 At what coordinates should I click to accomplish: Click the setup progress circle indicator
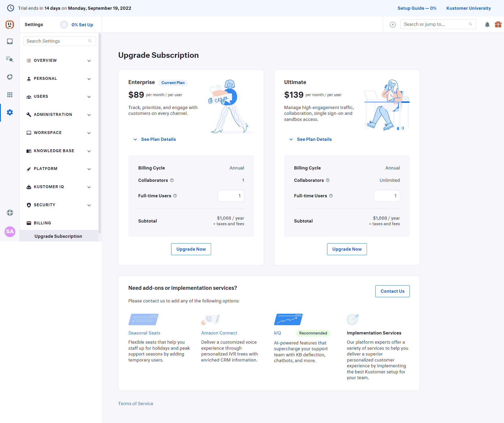[64, 25]
